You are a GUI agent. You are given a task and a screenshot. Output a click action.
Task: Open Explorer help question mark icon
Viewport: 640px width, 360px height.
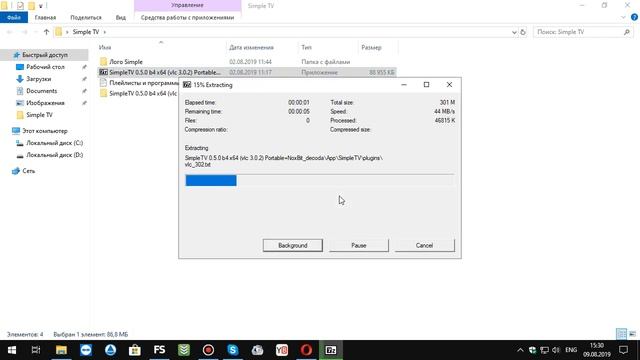(x=634, y=17)
